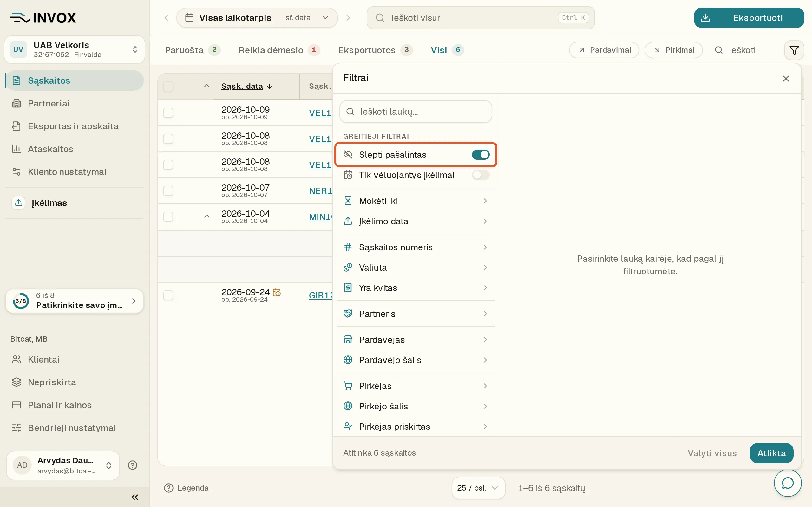812x507 pixels.
Task: Open the 6 iš 8 onboarding progress card
Action: (x=75, y=301)
